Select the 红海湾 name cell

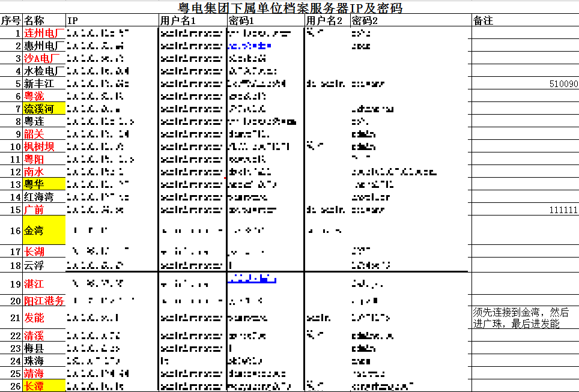pyautogui.click(x=44, y=197)
